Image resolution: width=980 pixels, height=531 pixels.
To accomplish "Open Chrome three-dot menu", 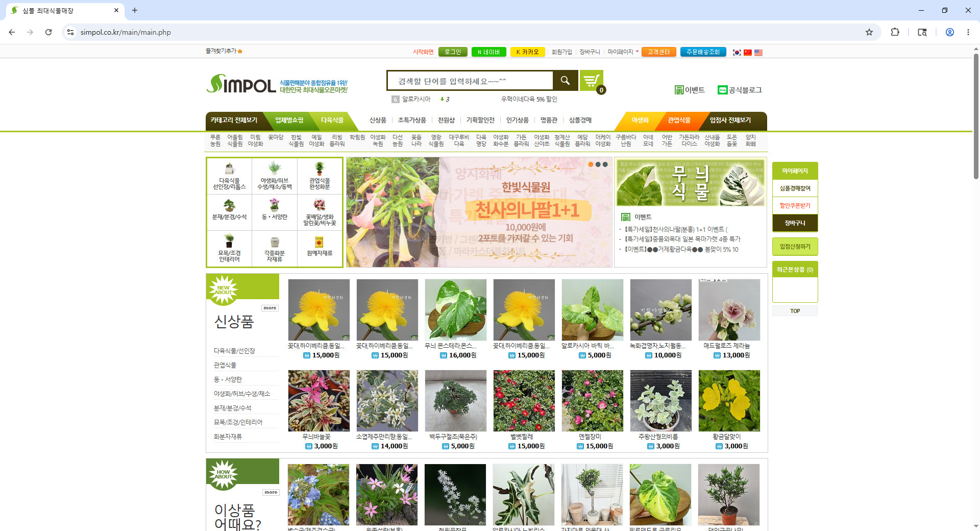I will tap(968, 32).
